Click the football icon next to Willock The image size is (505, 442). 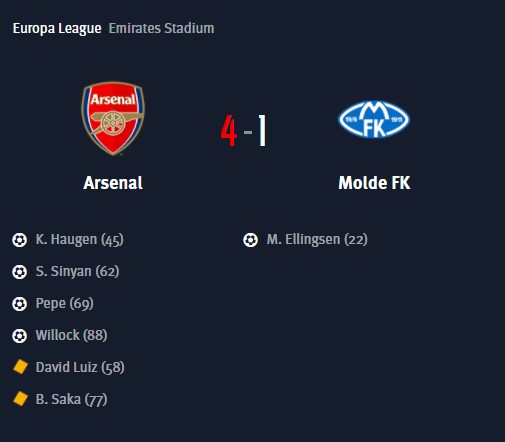pyautogui.click(x=19, y=336)
